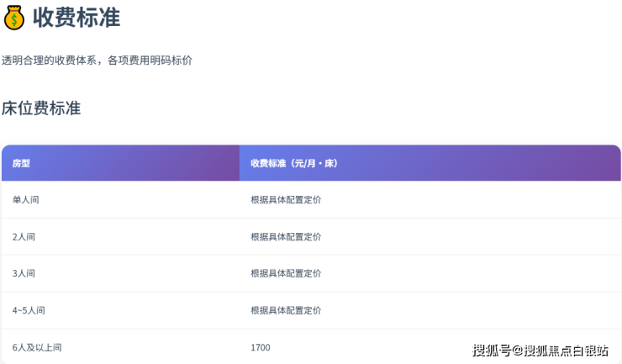Click the 1700 price value
Viewport: 622px width, 364px height.
[x=261, y=347]
